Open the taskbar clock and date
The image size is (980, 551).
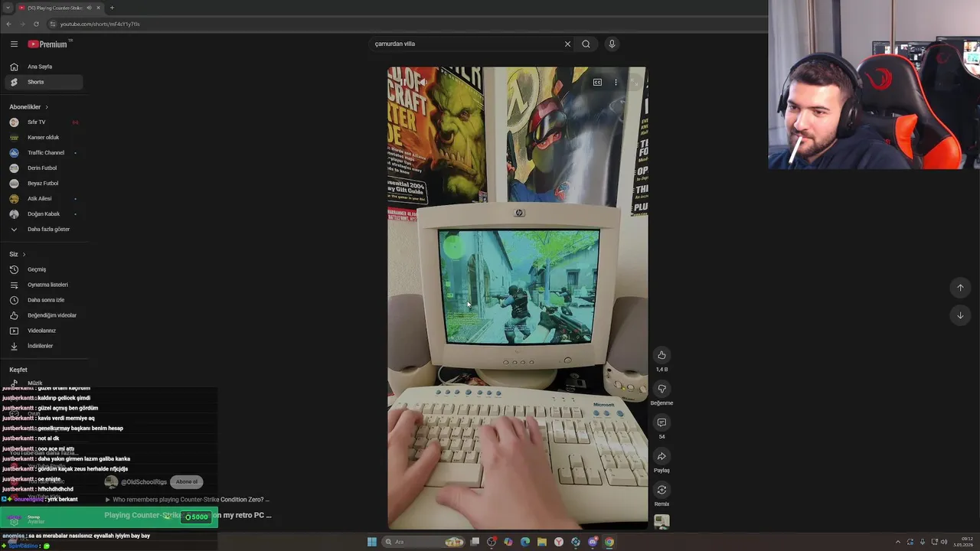point(962,542)
